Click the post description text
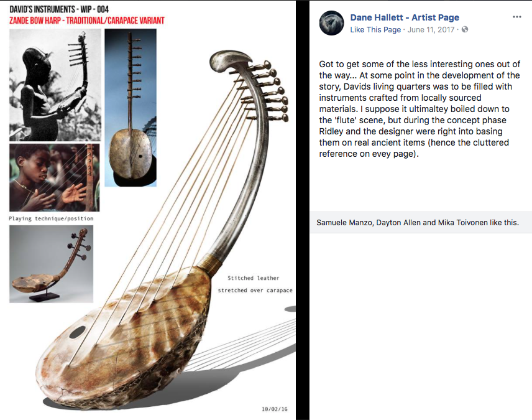 tap(420, 109)
